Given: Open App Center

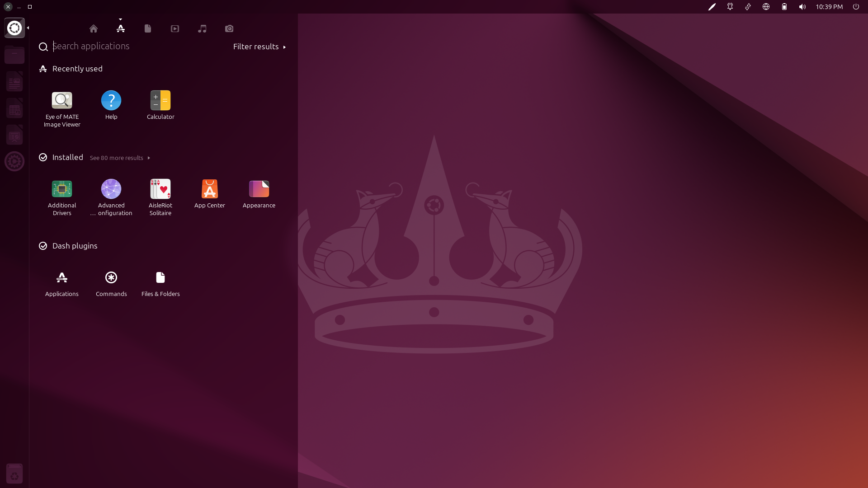Looking at the screenshot, I should (x=209, y=189).
